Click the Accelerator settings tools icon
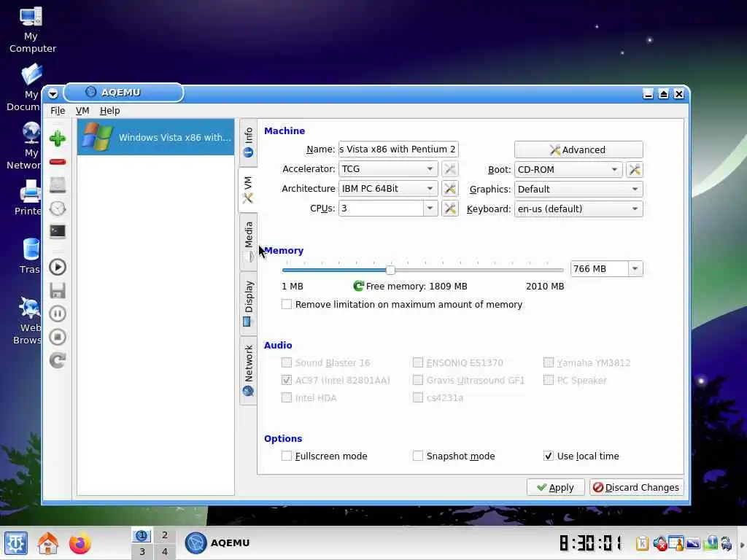Screen dimensions: 747x560 click(x=449, y=169)
